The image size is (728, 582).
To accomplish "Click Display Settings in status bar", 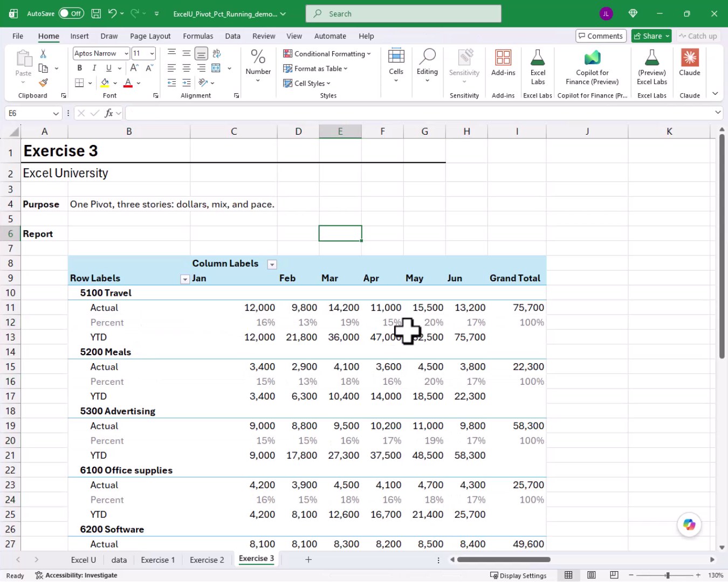I will [x=518, y=576].
